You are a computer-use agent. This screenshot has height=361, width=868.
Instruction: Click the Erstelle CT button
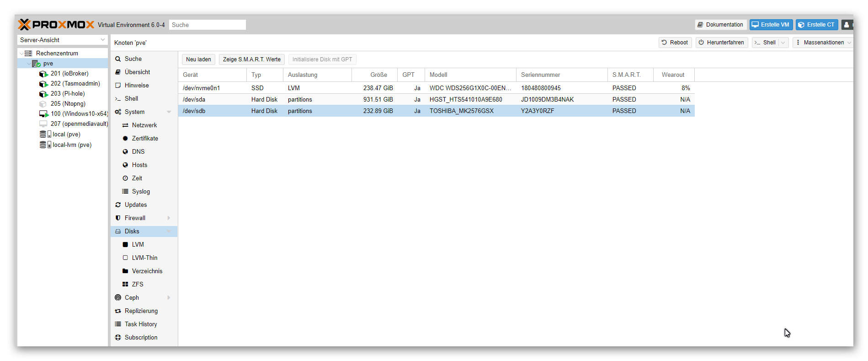point(817,25)
